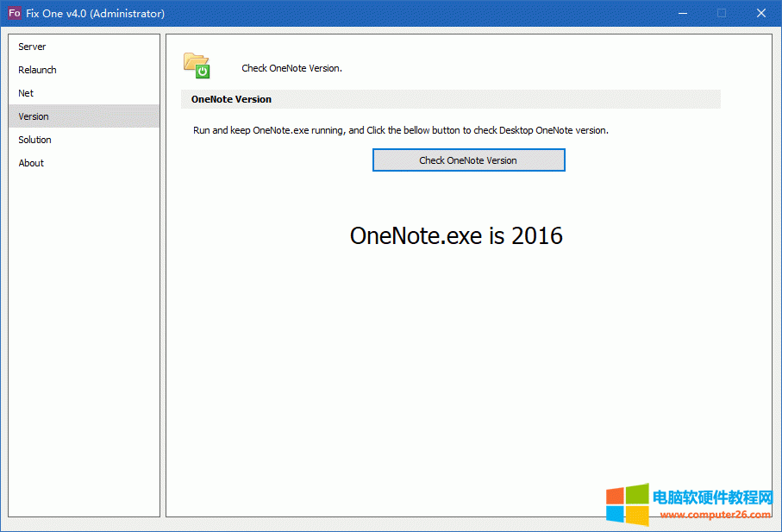Switch to the Net sidebar section
782x532 pixels.
tap(26, 93)
